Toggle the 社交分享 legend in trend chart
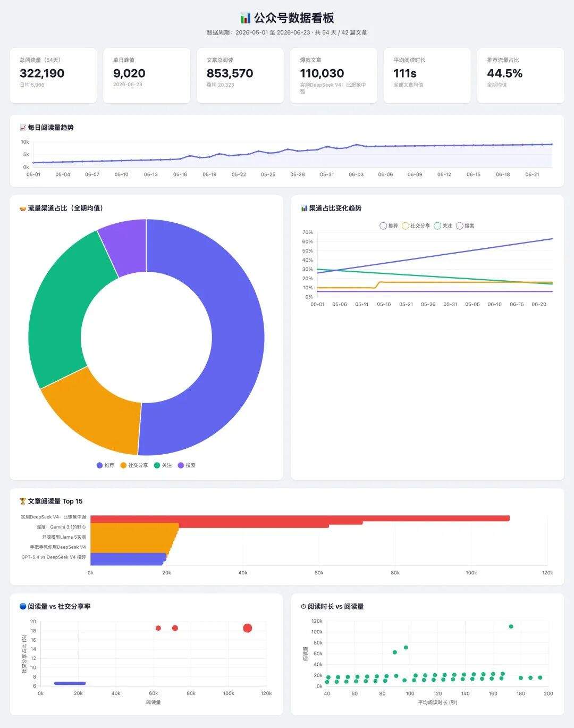 coord(416,226)
